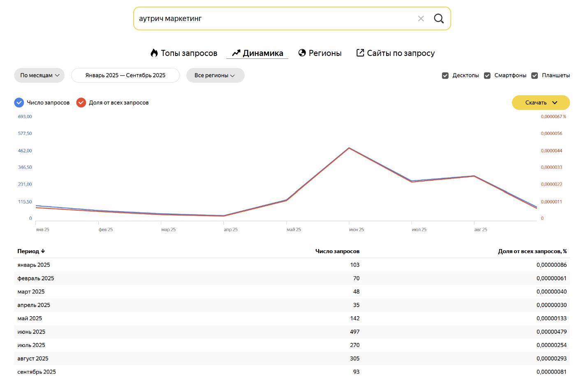The width and height of the screenshot is (588, 382).
Task: Open the date range Январь 2025 — Сентябрь 2025
Action: click(125, 75)
